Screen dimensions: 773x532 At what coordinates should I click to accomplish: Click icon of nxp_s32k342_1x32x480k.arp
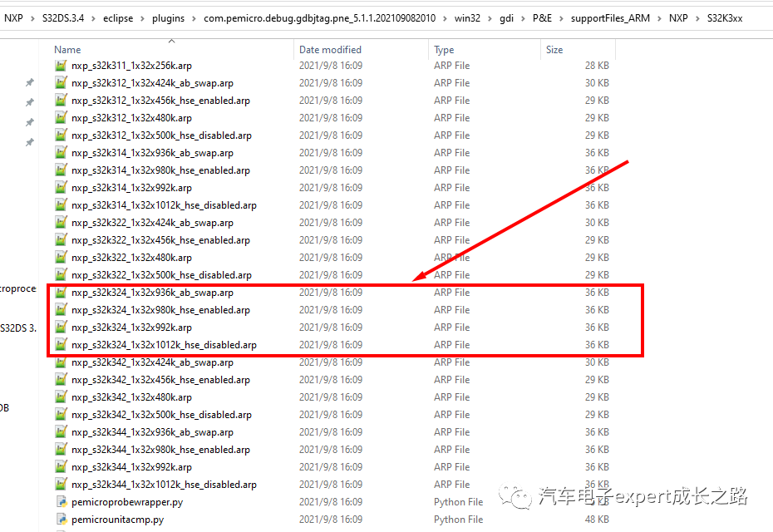pos(61,397)
